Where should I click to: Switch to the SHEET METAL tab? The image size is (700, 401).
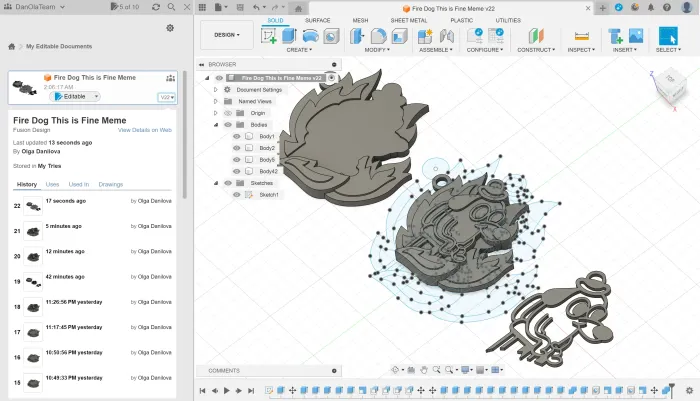(408, 21)
